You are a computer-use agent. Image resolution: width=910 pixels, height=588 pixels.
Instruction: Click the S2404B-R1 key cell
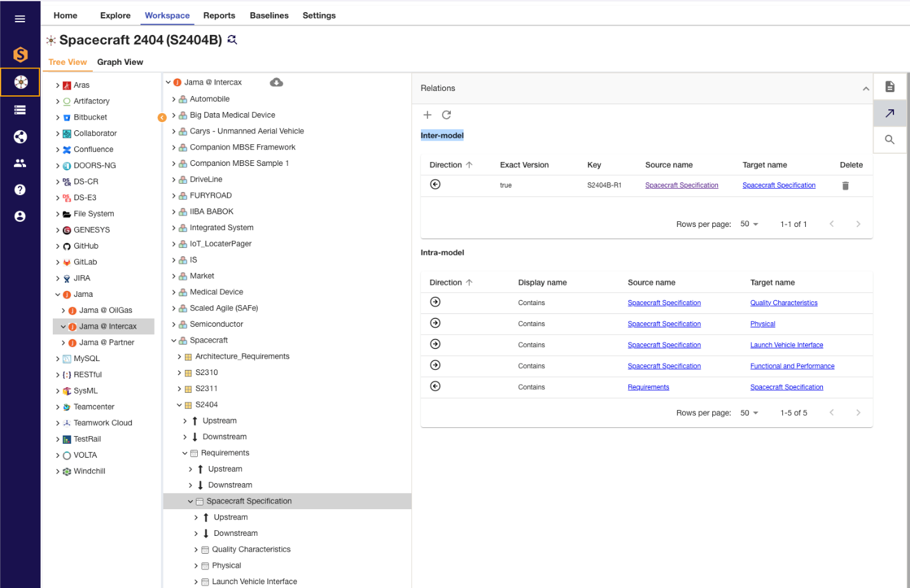pyautogui.click(x=604, y=185)
